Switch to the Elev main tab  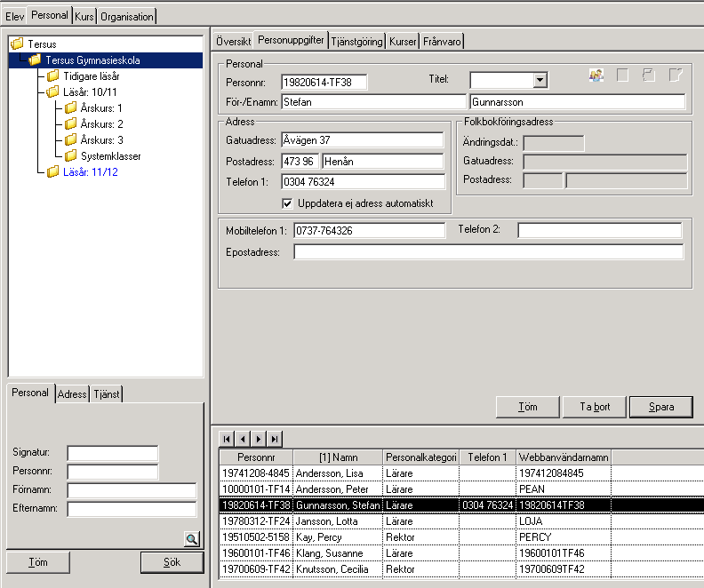(x=14, y=17)
